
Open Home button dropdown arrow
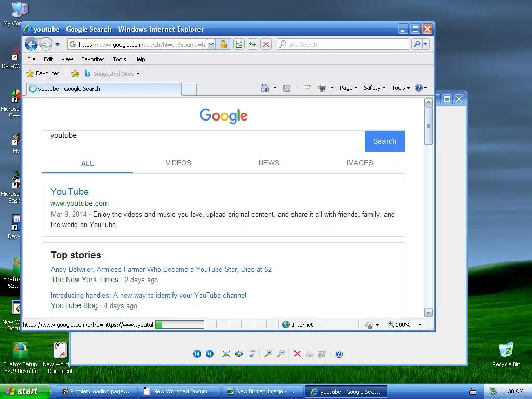275,88
